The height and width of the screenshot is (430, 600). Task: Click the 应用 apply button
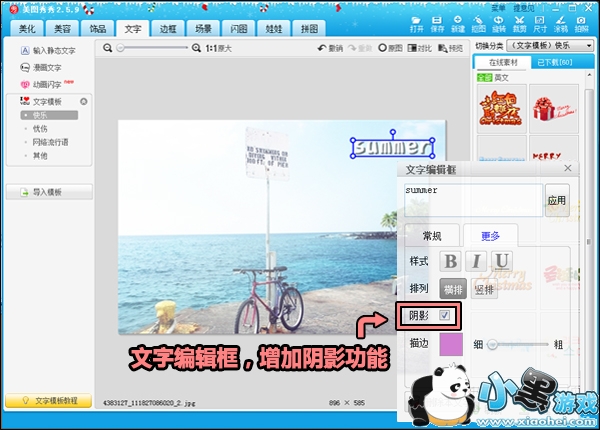click(x=557, y=200)
